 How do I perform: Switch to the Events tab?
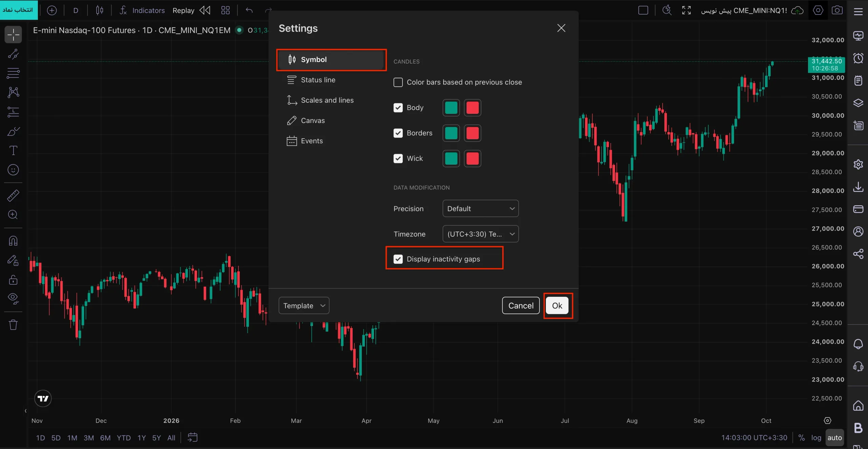point(331,141)
